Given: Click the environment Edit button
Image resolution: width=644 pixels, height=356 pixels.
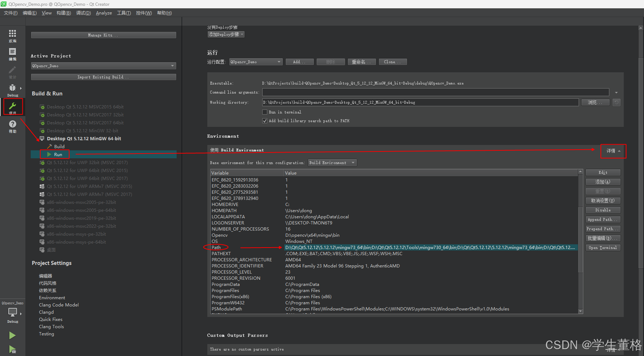Looking at the screenshot, I should tap(603, 172).
